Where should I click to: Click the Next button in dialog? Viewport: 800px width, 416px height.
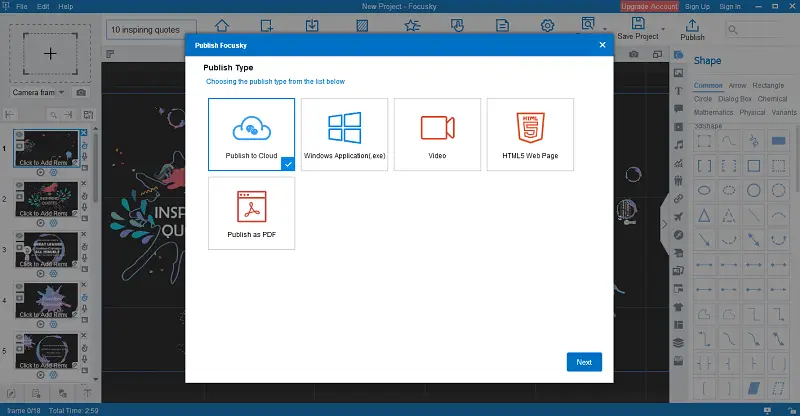point(584,362)
